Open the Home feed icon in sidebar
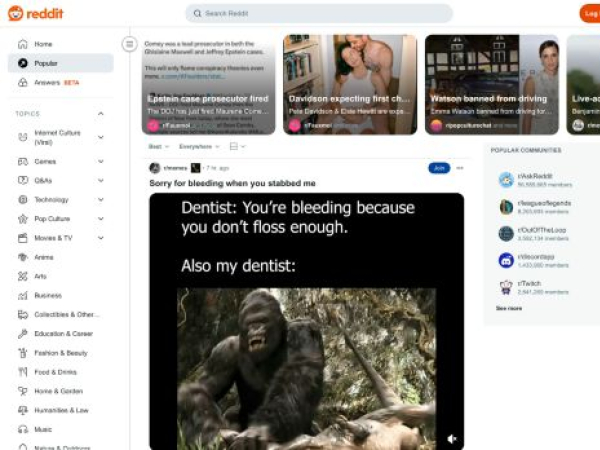Screen dimensions: 600x450 tap(23, 44)
